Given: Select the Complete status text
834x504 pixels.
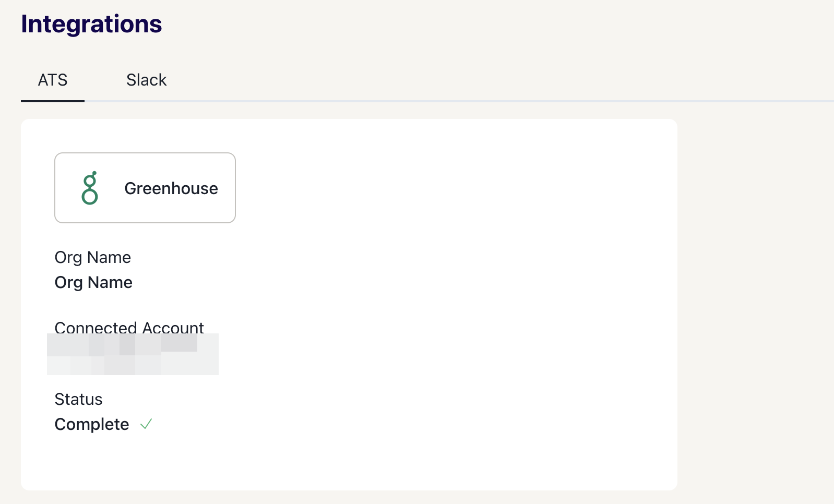Looking at the screenshot, I should coord(92,424).
